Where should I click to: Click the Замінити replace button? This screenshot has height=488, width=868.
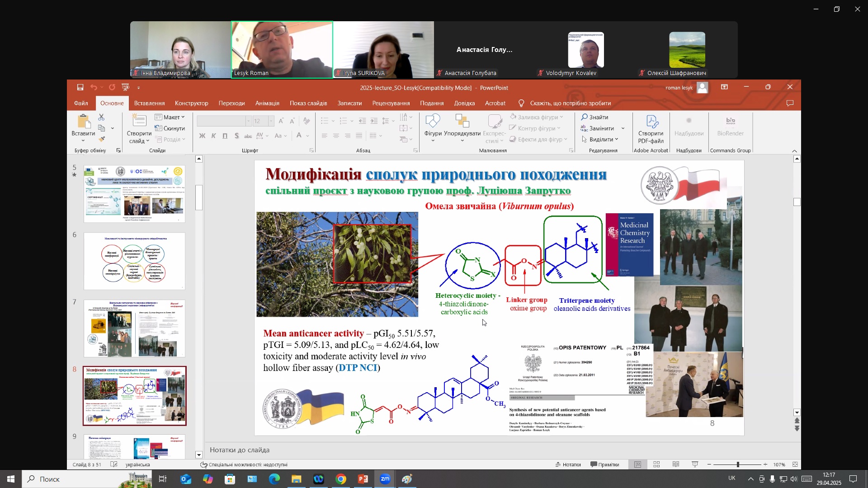pos(597,128)
